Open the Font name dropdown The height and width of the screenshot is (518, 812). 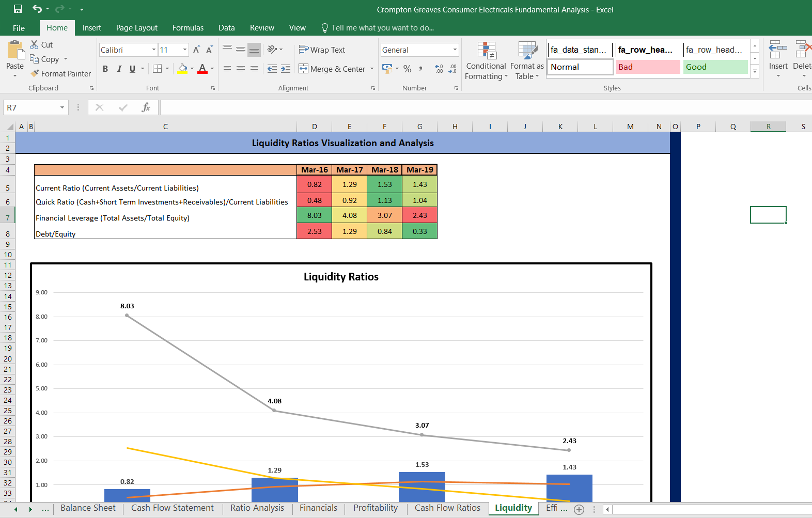click(x=154, y=50)
